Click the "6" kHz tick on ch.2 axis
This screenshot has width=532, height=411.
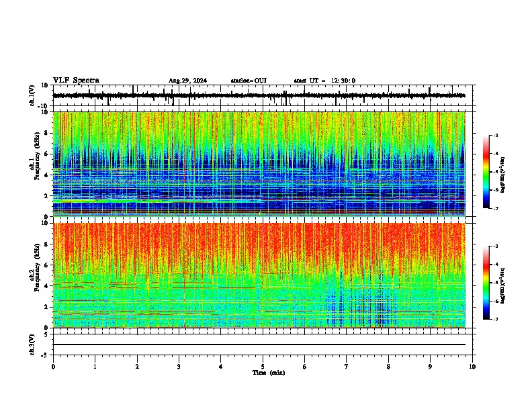[x=47, y=265]
